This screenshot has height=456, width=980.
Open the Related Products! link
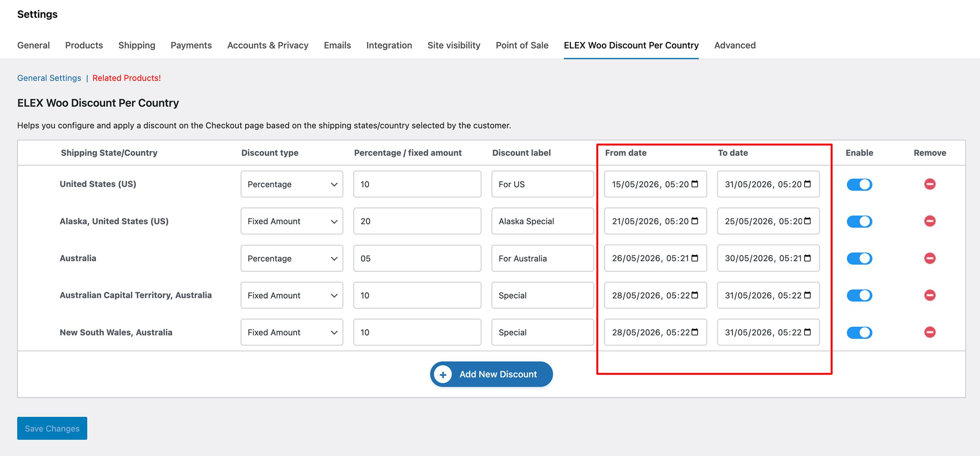(x=126, y=78)
